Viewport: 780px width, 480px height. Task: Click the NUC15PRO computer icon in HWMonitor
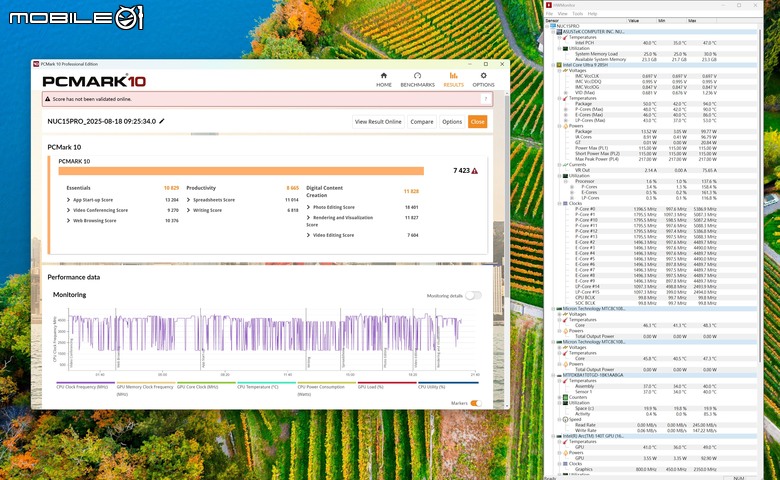(553, 26)
